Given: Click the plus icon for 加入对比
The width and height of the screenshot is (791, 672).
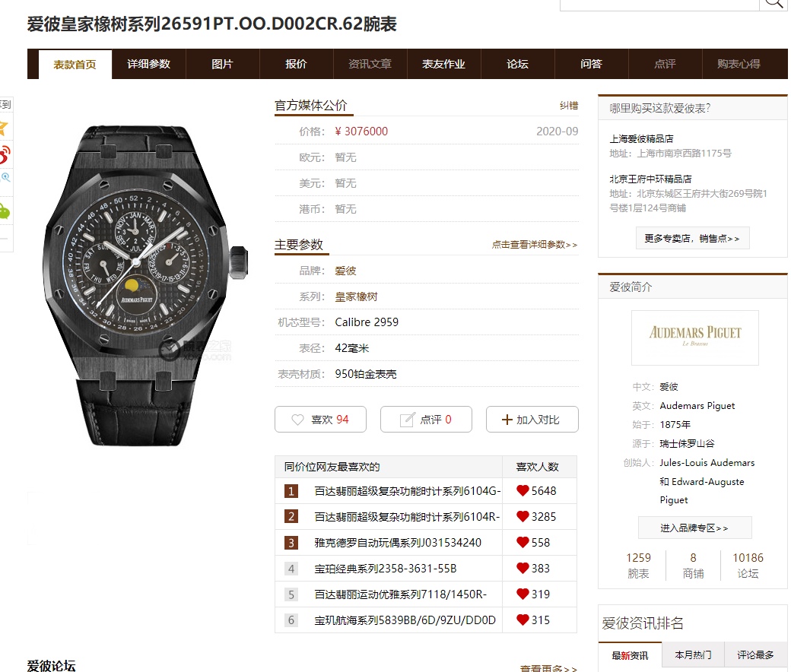Looking at the screenshot, I should [x=507, y=420].
